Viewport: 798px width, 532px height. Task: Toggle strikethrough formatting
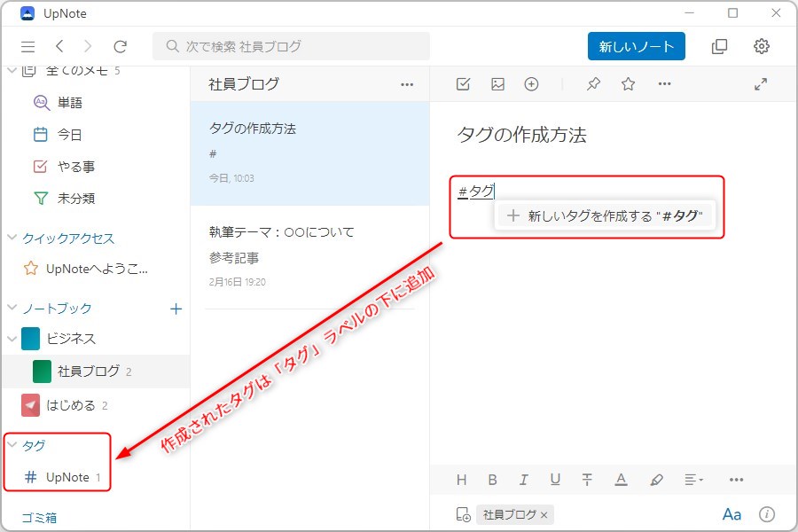[587, 480]
